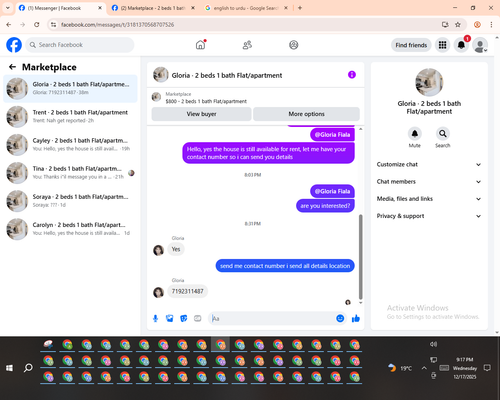Screen dimensions: 500x400
Task: Open a new Chrome tab
Action: 300,8
